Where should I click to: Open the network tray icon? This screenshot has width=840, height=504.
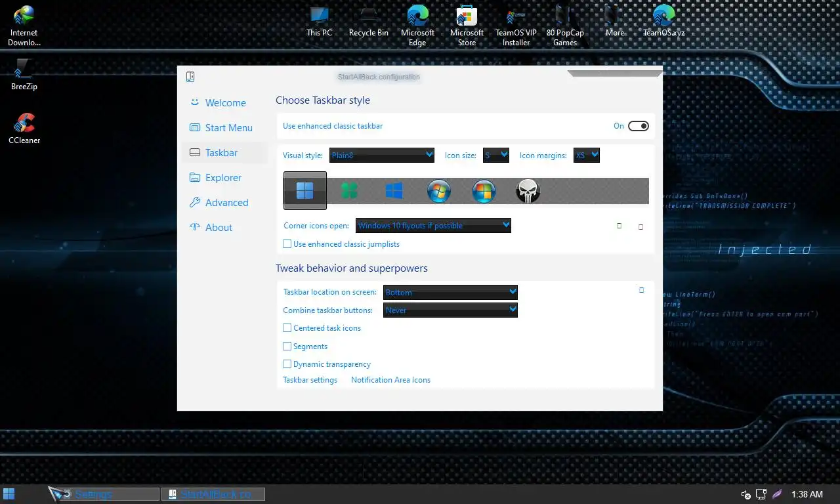[761, 494]
